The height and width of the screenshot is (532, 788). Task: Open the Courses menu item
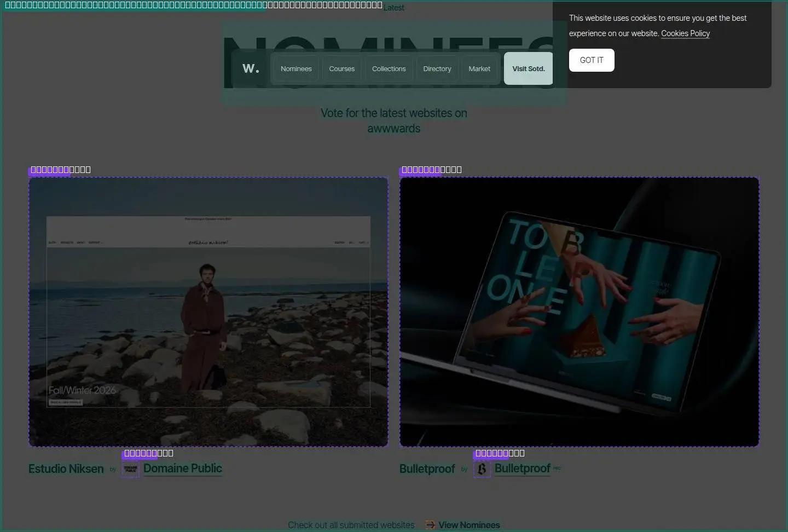coord(342,68)
